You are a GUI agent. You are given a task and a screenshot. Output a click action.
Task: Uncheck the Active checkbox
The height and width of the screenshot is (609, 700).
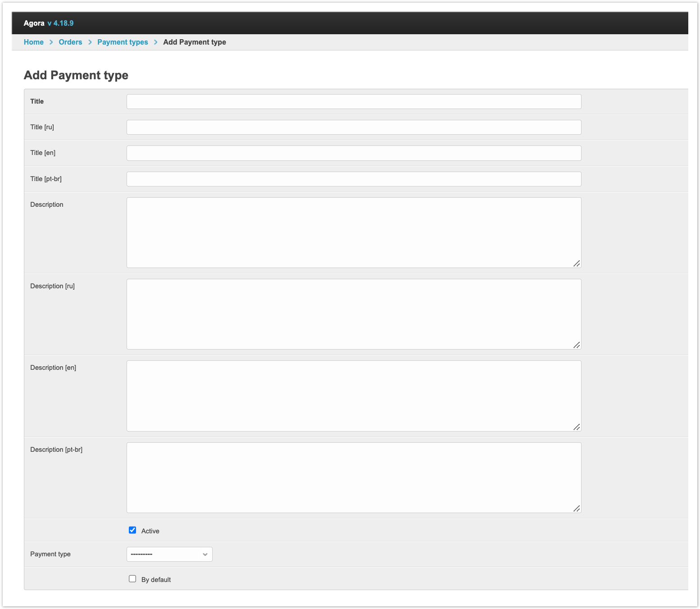coord(132,530)
